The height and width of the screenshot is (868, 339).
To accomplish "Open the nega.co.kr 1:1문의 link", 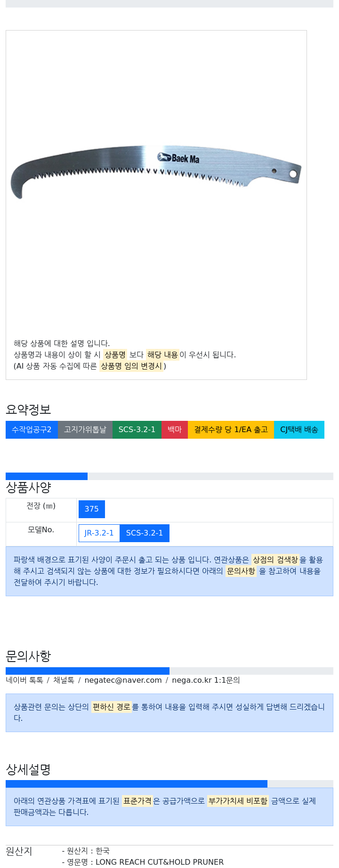I will click(206, 680).
